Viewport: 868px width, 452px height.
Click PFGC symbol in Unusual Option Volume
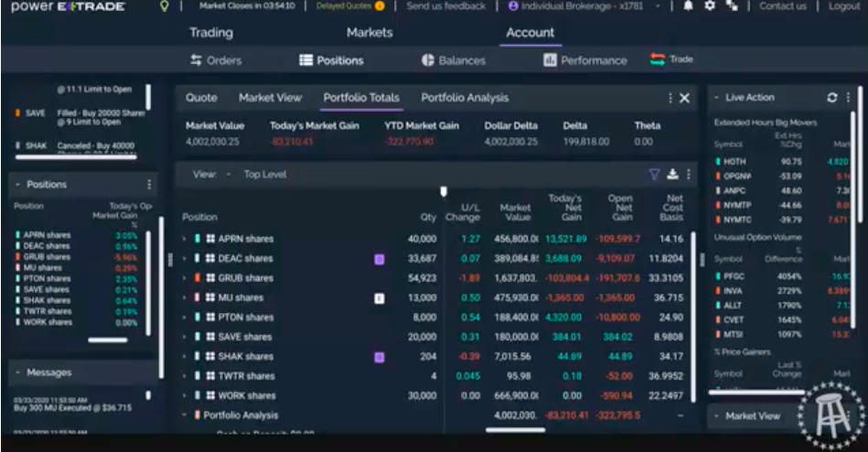click(x=734, y=275)
